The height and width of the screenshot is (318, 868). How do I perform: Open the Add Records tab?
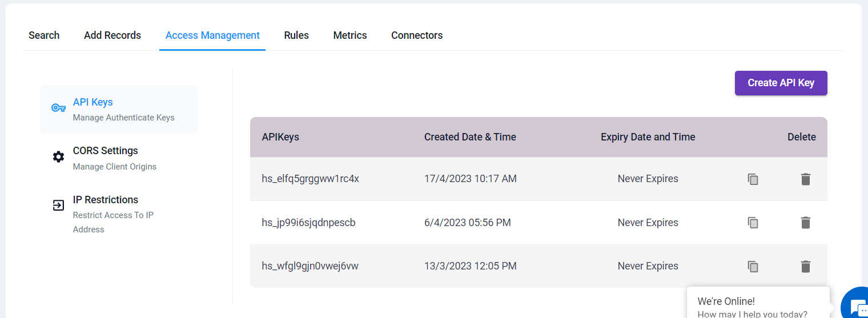pyautogui.click(x=112, y=35)
